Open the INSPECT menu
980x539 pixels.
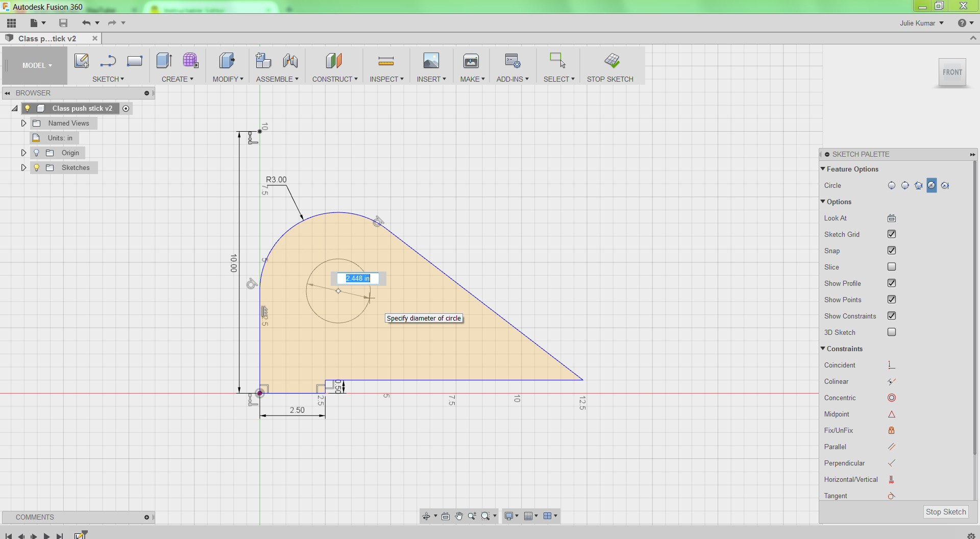point(387,79)
